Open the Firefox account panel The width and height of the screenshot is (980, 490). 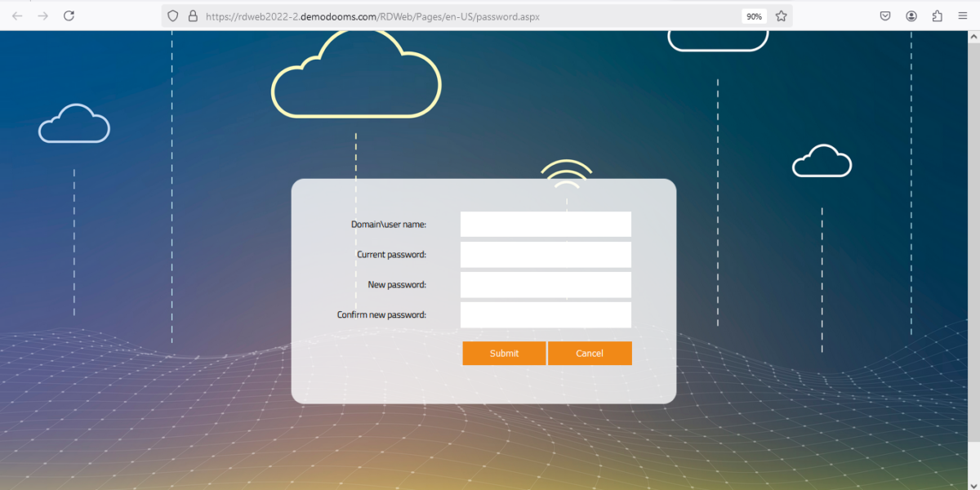point(911,16)
